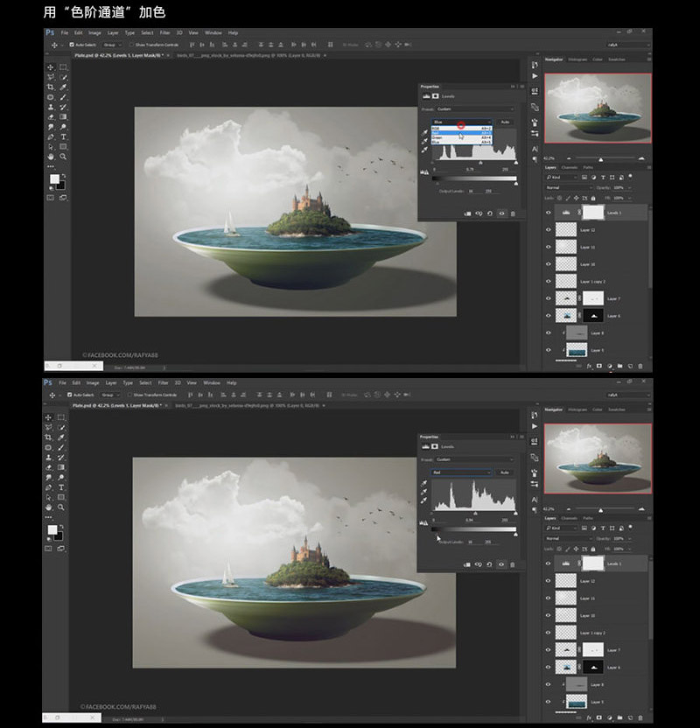This screenshot has width=700, height=728.
Task: Select the Type tool in top window
Action: (x=63, y=137)
